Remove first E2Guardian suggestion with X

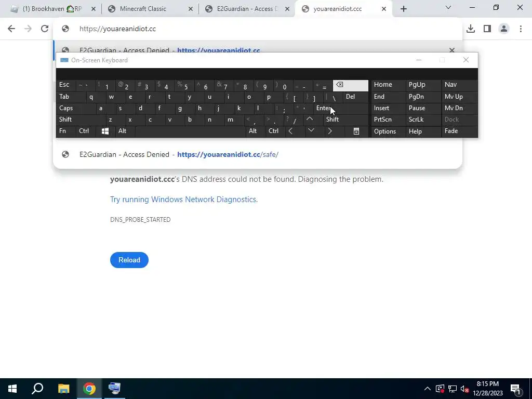(x=451, y=50)
